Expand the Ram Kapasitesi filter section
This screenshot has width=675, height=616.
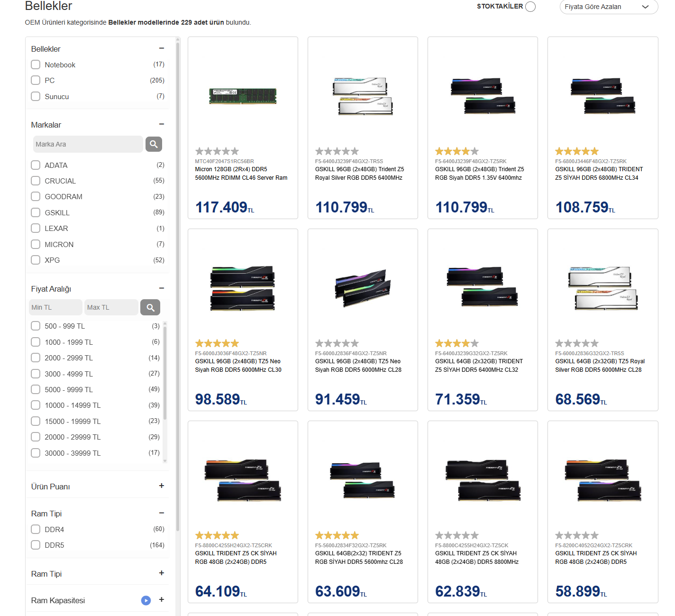click(x=162, y=599)
